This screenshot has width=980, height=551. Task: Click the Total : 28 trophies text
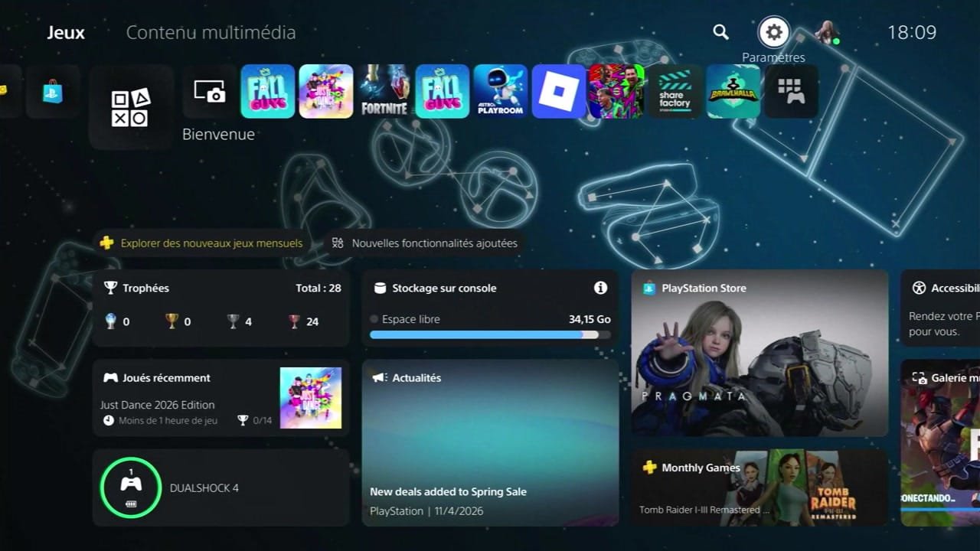[318, 289]
